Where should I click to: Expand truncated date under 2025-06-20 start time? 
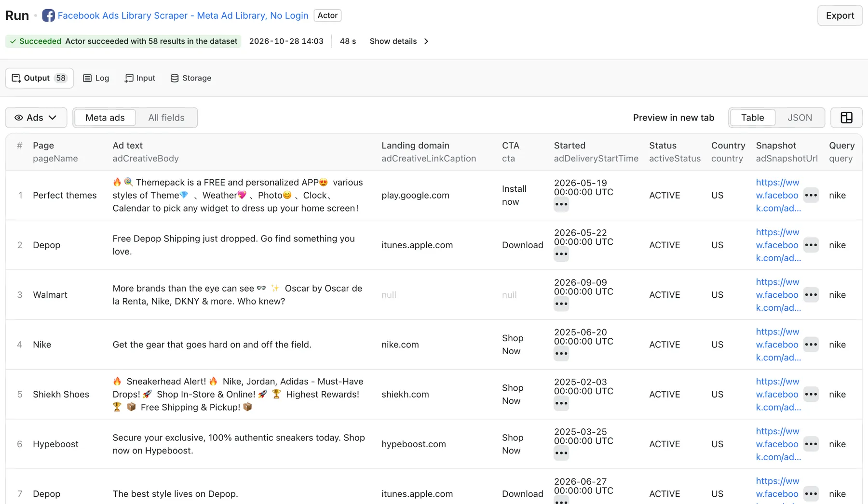(561, 354)
